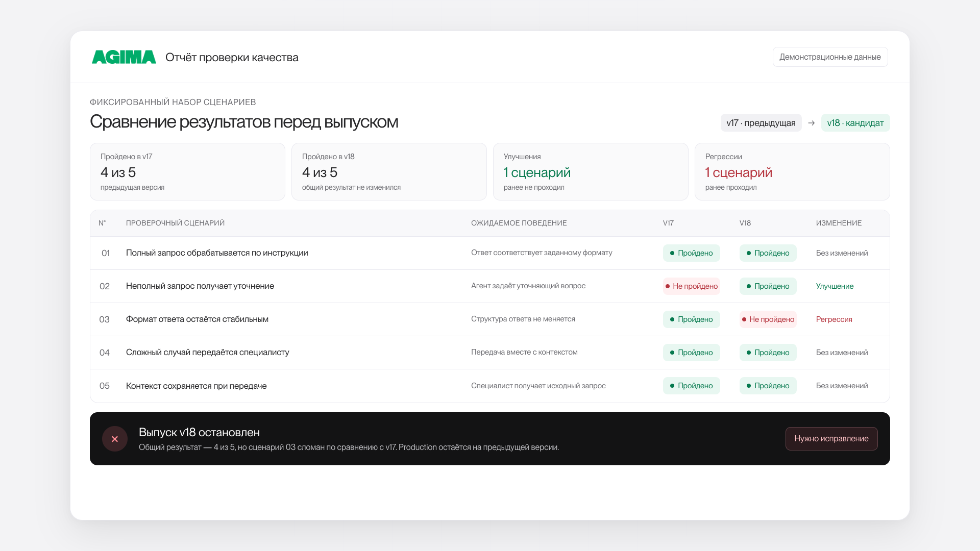Click 'Передача вместе с контекстом' cell
The width and height of the screenshot is (980, 551).
[x=524, y=352]
